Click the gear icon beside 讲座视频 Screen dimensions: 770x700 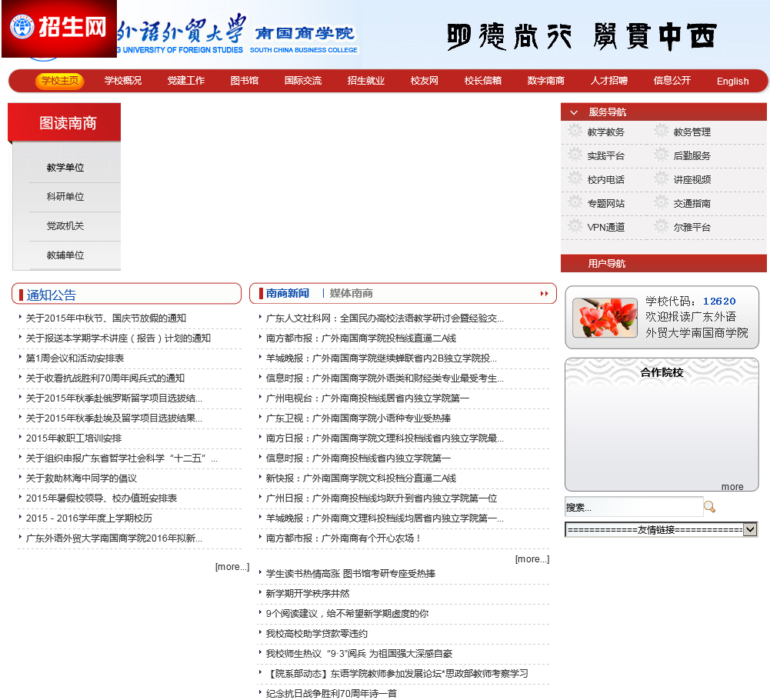pos(661,178)
